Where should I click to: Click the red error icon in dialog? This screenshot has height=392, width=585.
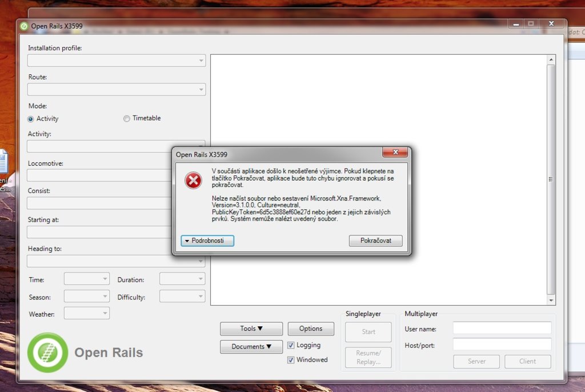pyautogui.click(x=193, y=181)
